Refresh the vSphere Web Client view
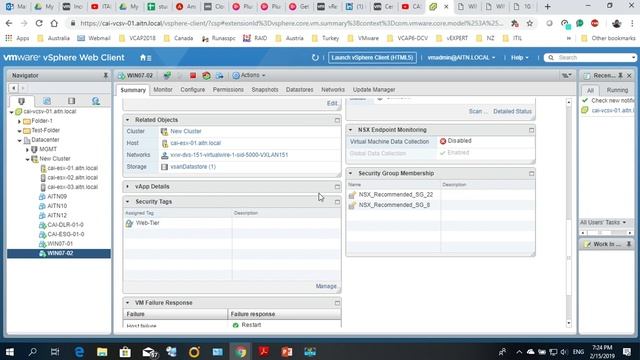Viewport: 640px width, 360px height. [315, 58]
